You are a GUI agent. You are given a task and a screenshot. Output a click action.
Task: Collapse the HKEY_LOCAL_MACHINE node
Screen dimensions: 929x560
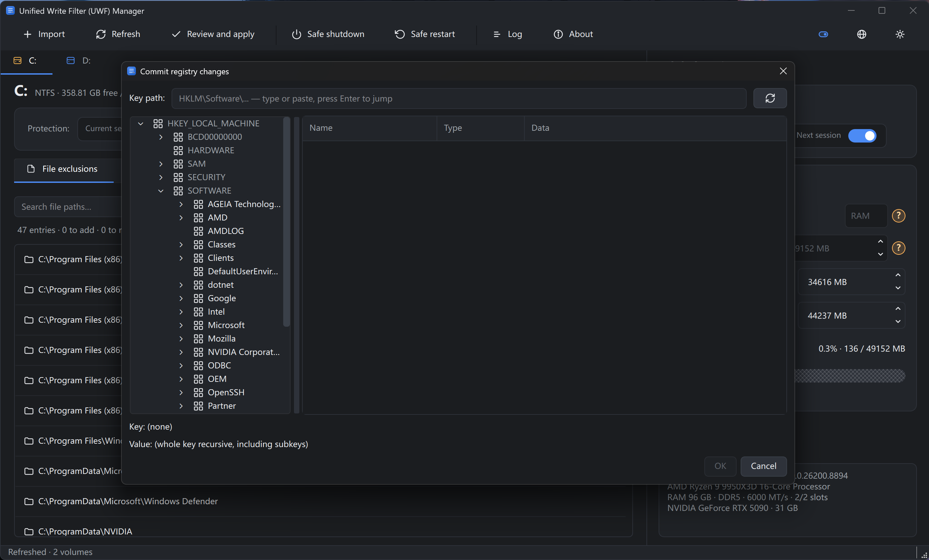click(x=141, y=124)
